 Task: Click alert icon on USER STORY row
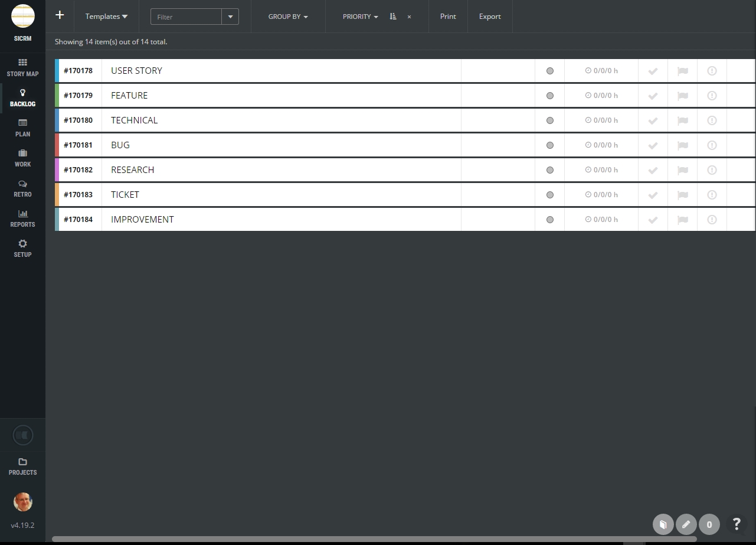tap(712, 71)
